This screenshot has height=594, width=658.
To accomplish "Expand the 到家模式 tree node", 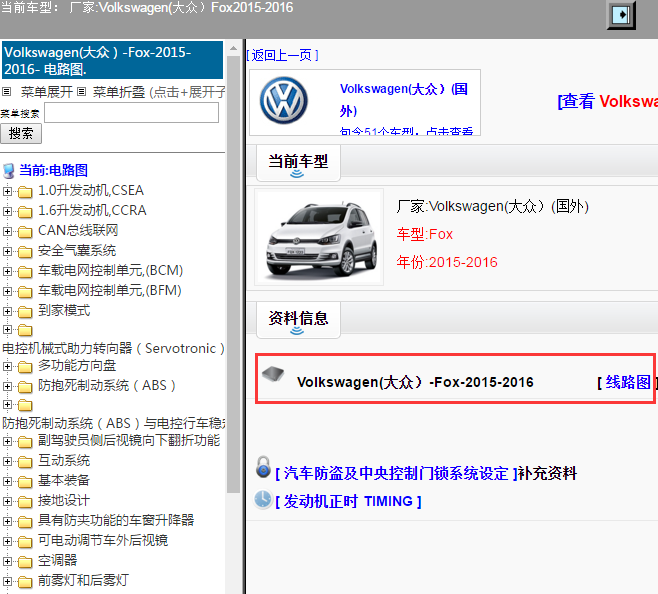I will coord(7,311).
